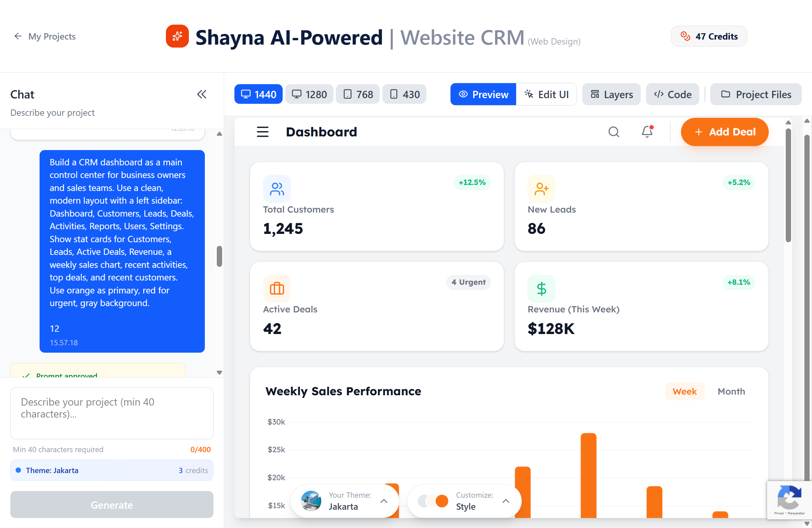Open the Layers panel
Screen dimensions: 812x528
(611, 94)
